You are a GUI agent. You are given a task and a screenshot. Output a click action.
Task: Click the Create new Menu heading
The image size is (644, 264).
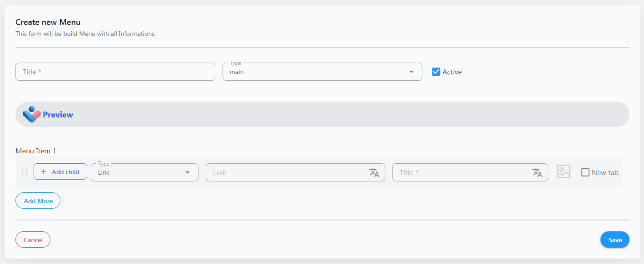pos(48,22)
